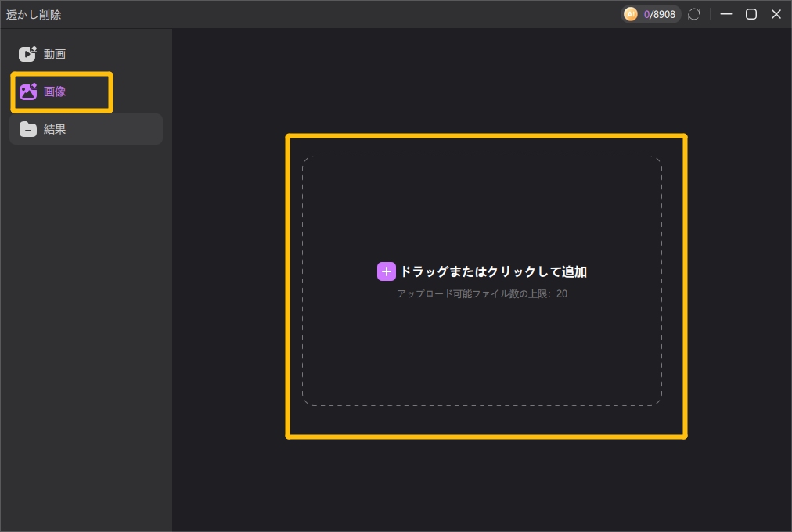792x532 pixels.
Task: Click the number 20 in upload limit text
Action: pyautogui.click(x=562, y=294)
